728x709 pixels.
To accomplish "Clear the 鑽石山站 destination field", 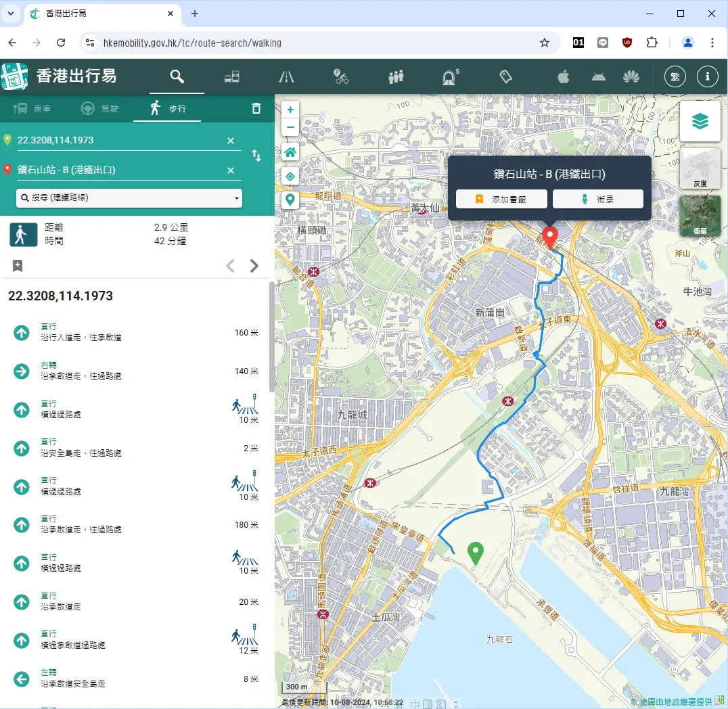I will pyautogui.click(x=230, y=170).
